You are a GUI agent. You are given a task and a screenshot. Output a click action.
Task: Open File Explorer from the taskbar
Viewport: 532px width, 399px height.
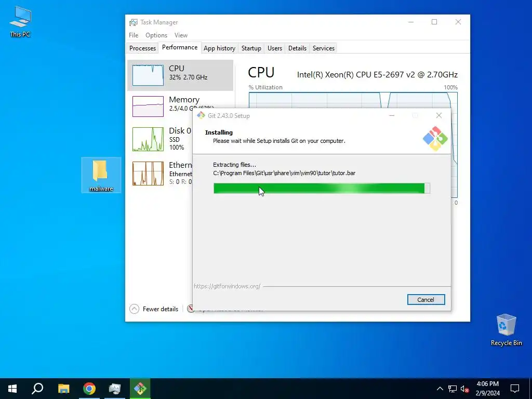[x=63, y=389]
